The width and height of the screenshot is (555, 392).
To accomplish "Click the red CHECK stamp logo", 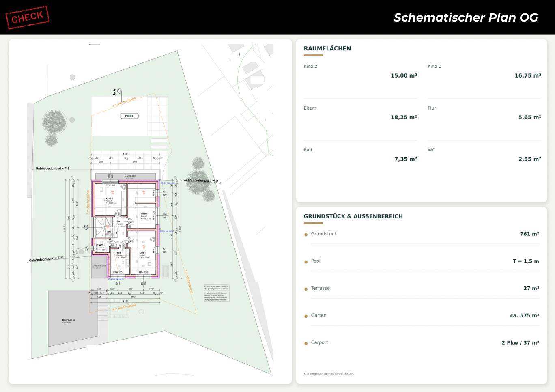I will click(28, 17).
